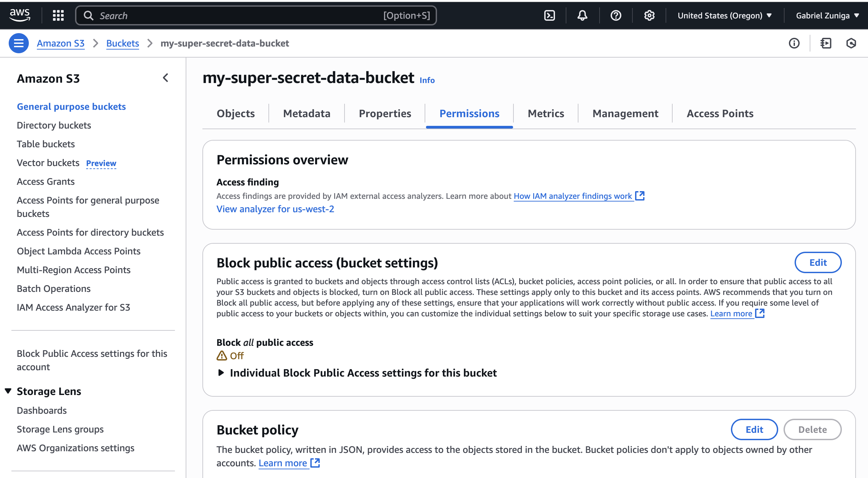
Task: Click Edit for Bucket policy
Action: pyautogui.click(x=754, y=429)
